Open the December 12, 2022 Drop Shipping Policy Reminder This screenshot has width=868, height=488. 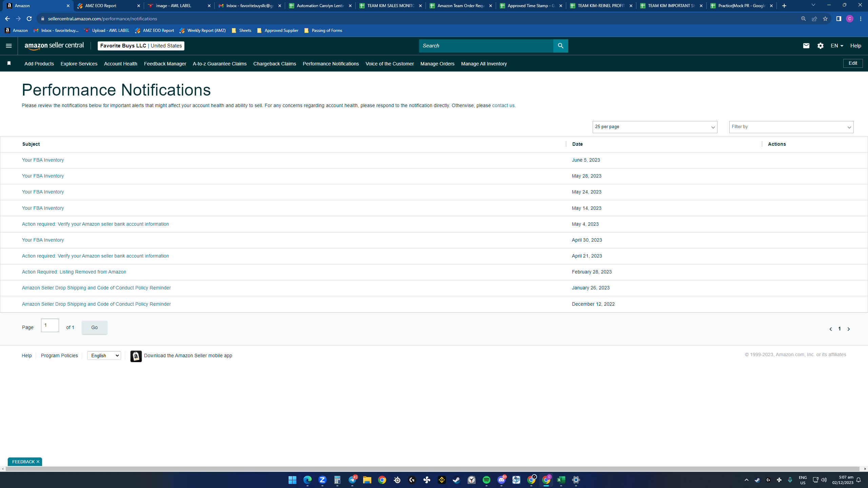click(x=96, y=304)
